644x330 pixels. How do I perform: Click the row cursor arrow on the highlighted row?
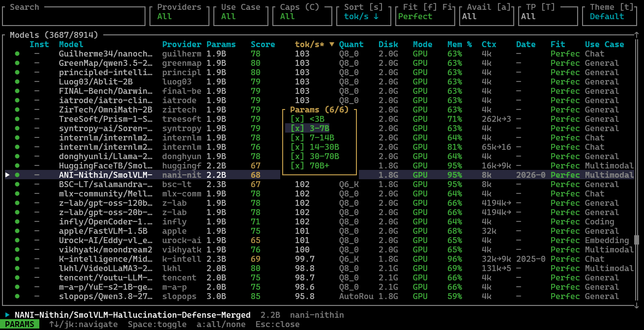[7, 175]
